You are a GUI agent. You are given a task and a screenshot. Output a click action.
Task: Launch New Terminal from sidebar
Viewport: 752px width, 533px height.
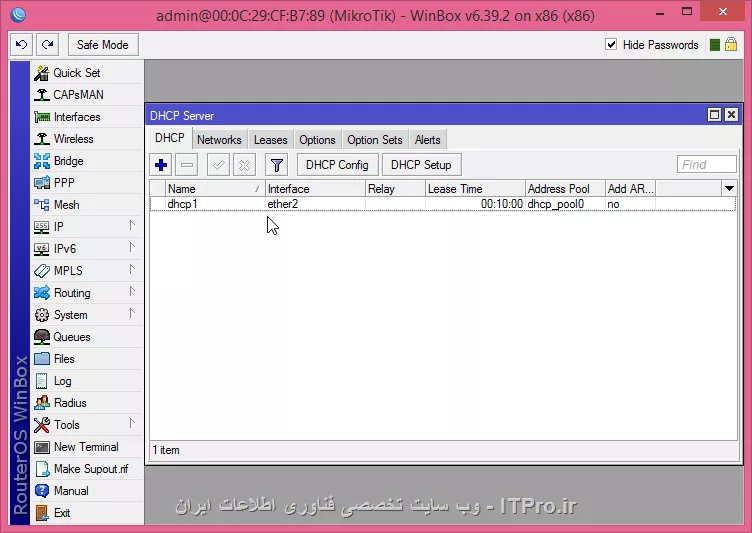click(85, 447)
